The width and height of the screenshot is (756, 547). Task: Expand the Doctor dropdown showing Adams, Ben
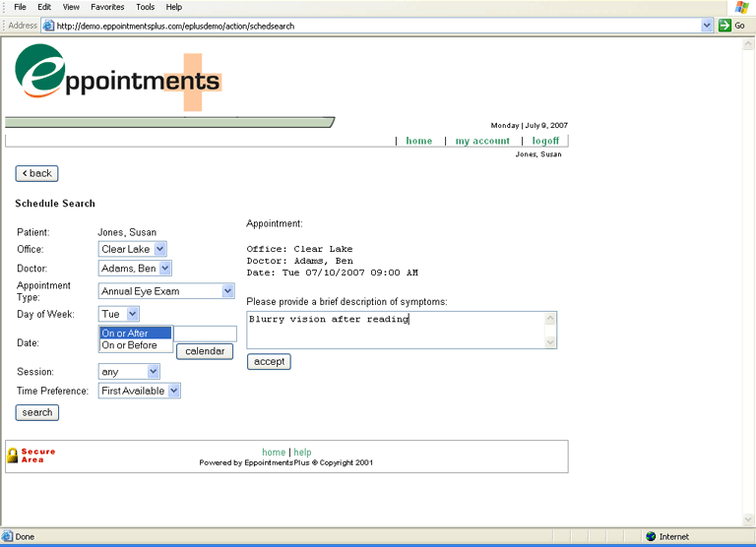pyautogui.click(x=136, y=268)
